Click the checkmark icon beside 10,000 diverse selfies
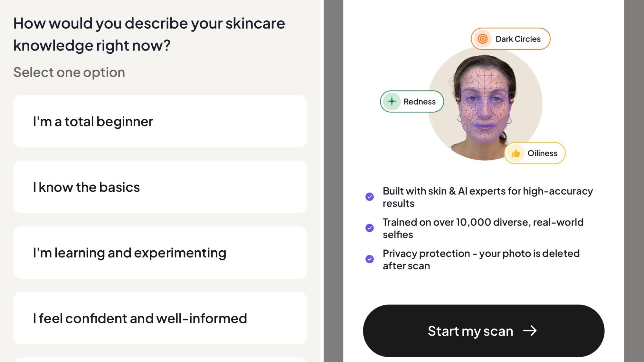Screen dimensions: 644x362 (x=370, y=228)
